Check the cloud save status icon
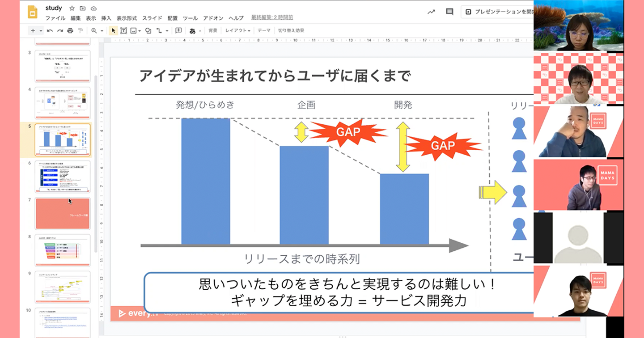This screenshot has width=644, height=338. [x=93, y=8]
